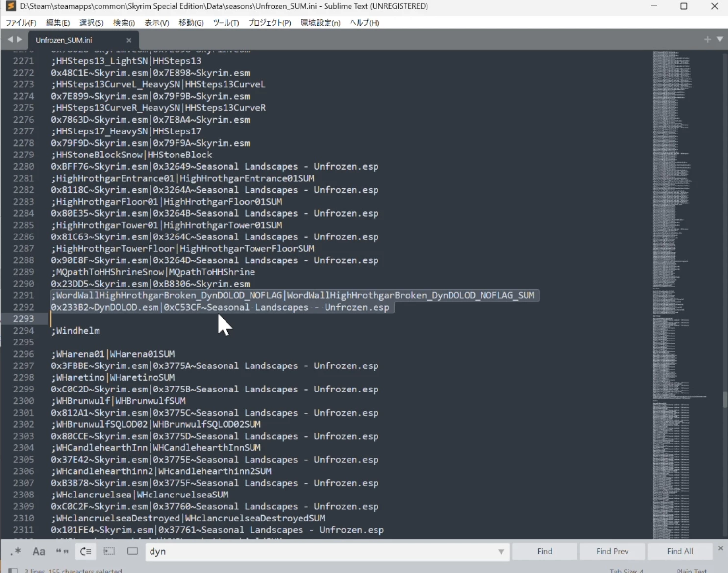Click the ;Windhelm comment line
The height and width of the screenshot is (573, 728).
75,331
